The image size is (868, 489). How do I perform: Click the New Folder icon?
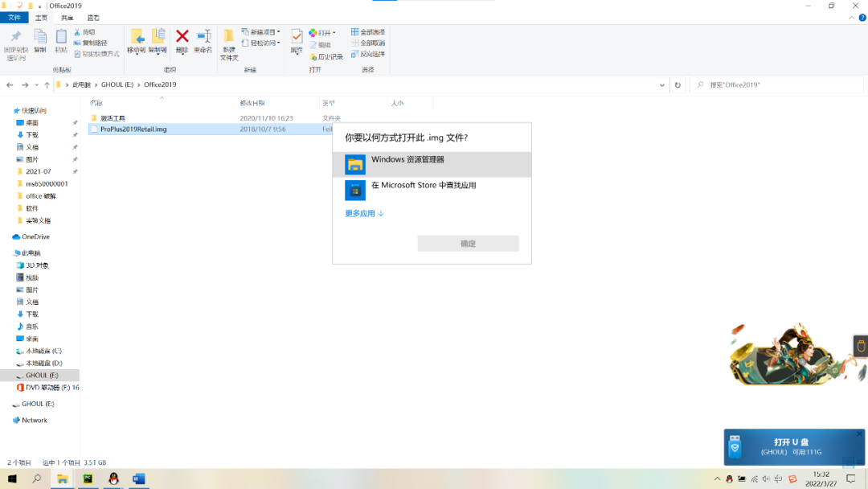[228, 36]
